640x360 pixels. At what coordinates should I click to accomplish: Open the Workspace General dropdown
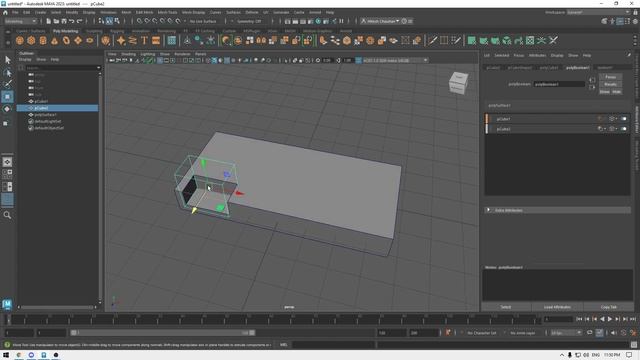click(x=598, y=12)
